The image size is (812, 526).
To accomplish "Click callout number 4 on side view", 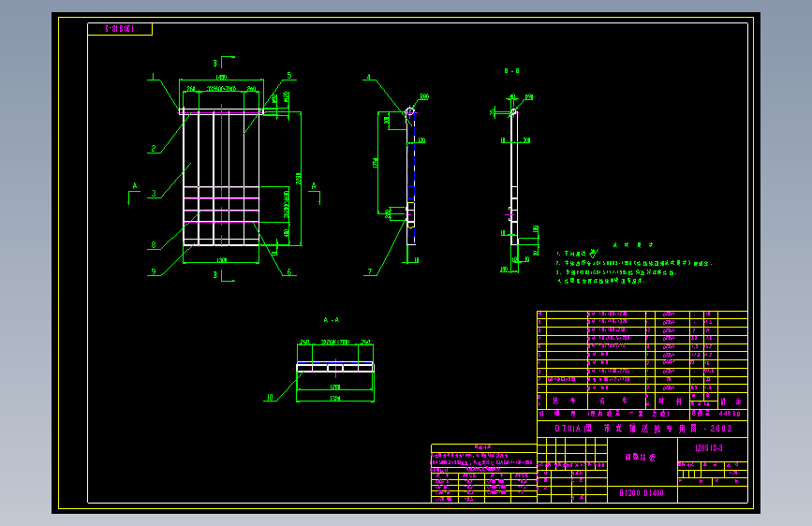I will [369, 77].
